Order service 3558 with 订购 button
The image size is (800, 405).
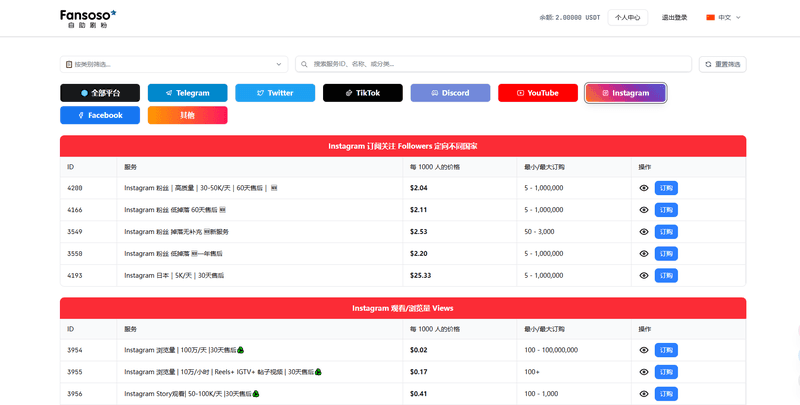click(666, 254)
